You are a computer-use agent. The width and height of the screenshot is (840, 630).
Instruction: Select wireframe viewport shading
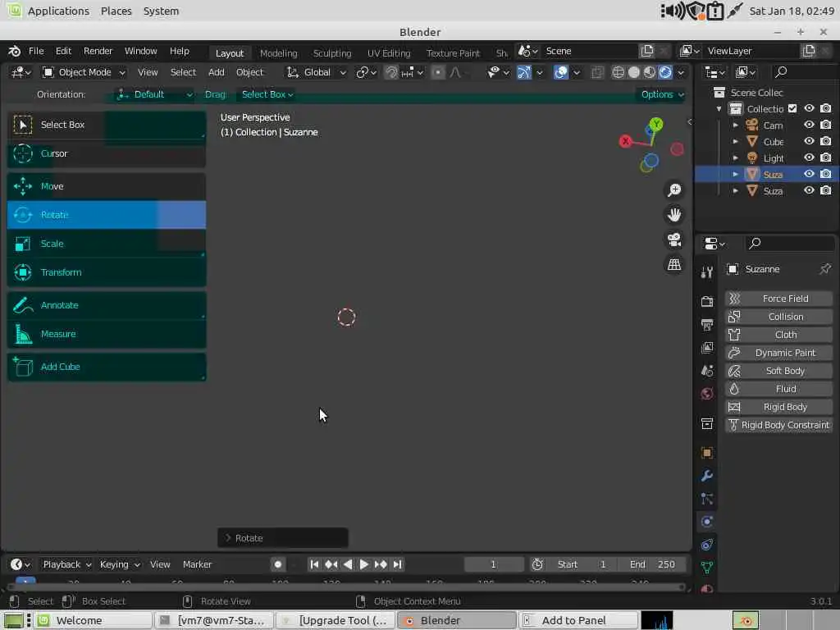pyautogui.click(x=619, y=72)
